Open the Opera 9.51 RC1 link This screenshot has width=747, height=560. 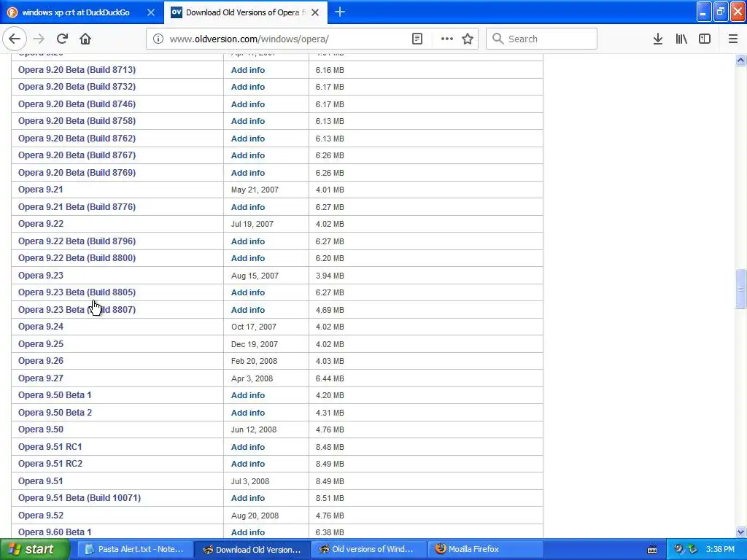coord(50,447)
